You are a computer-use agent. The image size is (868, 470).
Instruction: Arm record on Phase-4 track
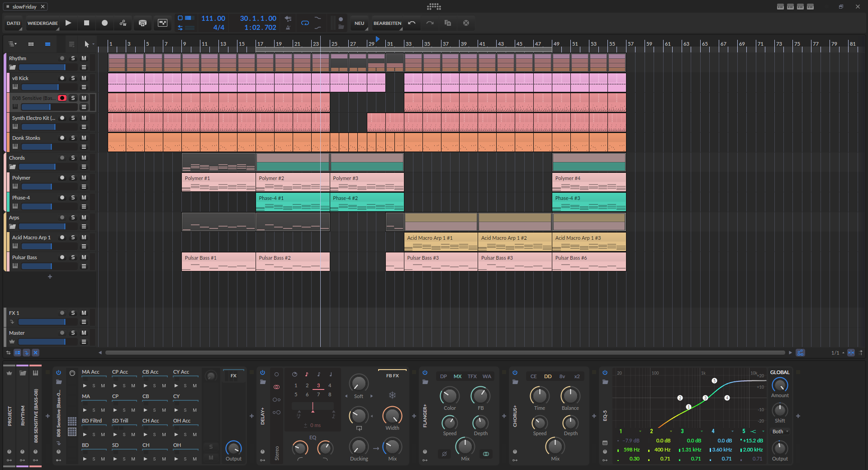click(62, 198)
